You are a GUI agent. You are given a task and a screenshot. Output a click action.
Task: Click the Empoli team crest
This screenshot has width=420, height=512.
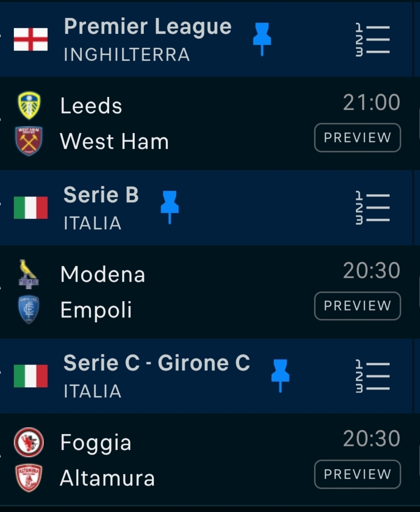[x=29, y=310]
